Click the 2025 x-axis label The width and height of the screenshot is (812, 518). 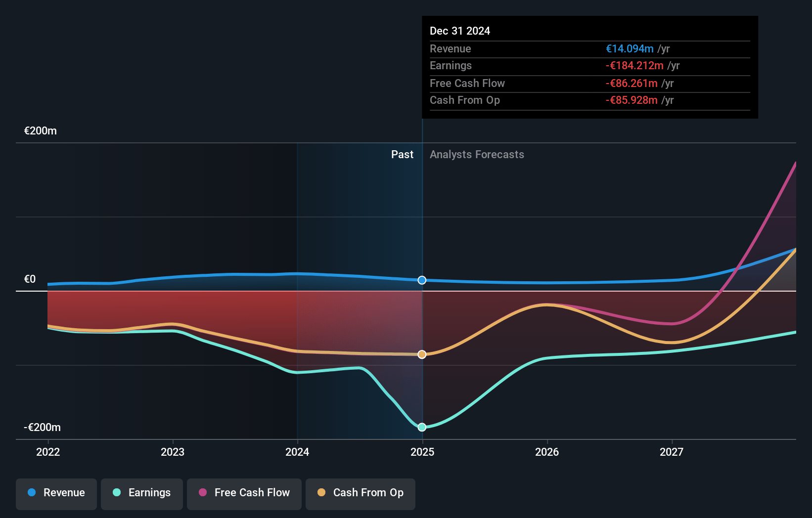click(422, 452)
